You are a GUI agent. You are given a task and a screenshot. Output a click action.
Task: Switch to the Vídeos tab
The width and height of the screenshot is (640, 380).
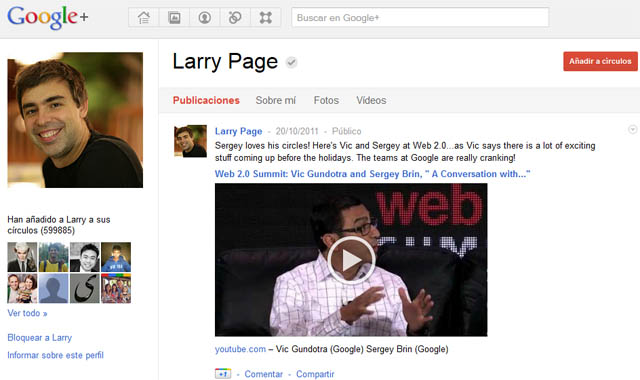pos(371,100)
